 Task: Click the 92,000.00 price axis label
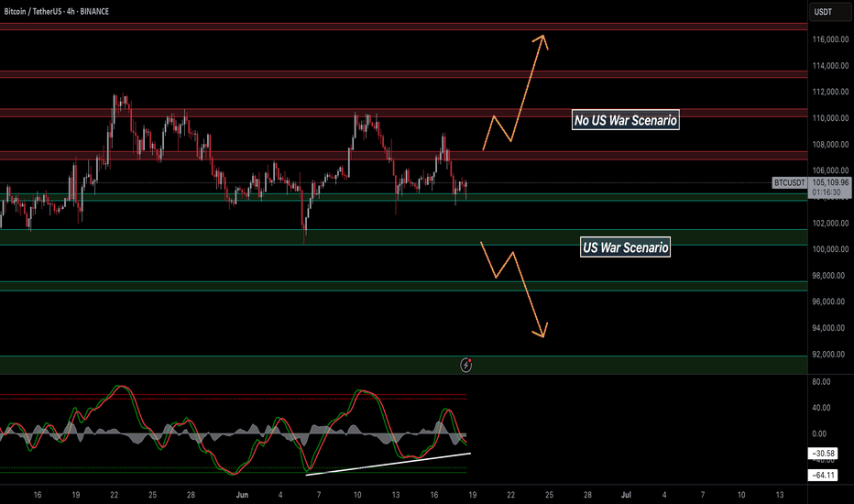point(830,354)
